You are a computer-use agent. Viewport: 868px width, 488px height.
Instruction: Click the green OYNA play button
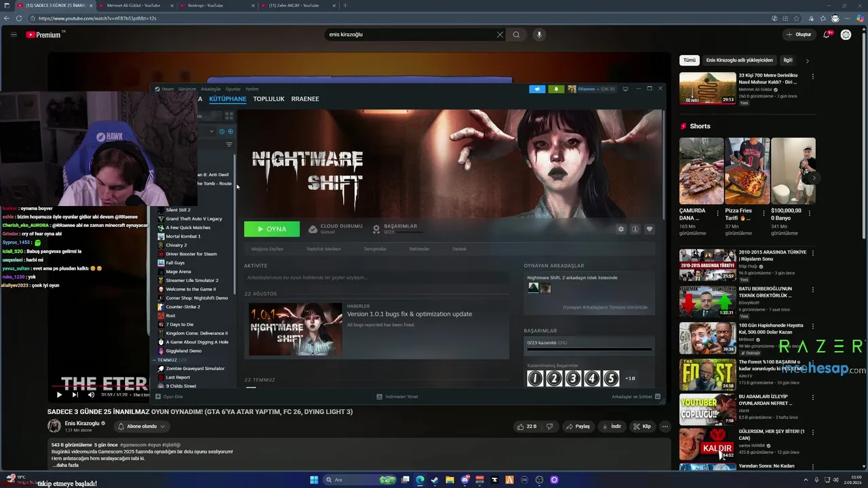point(272,229)
